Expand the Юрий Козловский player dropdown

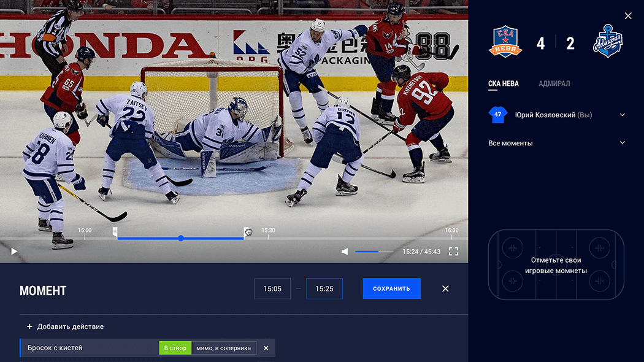coord(622,115)
